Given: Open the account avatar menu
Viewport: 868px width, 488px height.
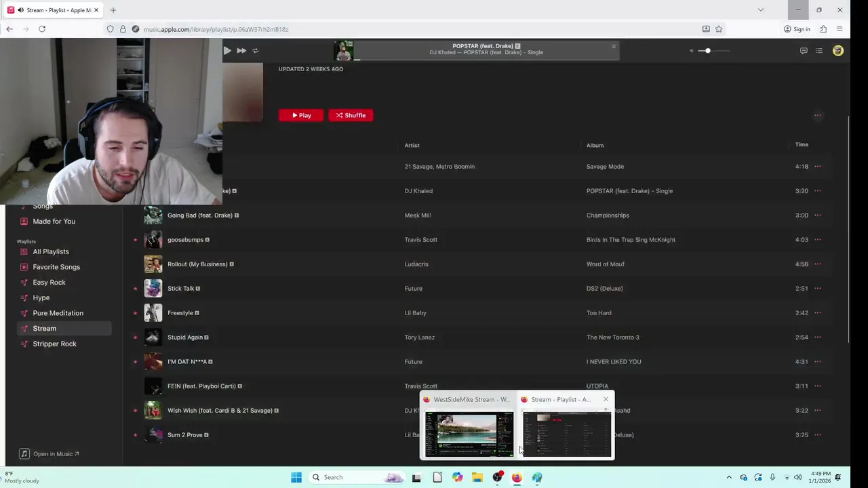Looking at the screenshot, I should [838, 51].
